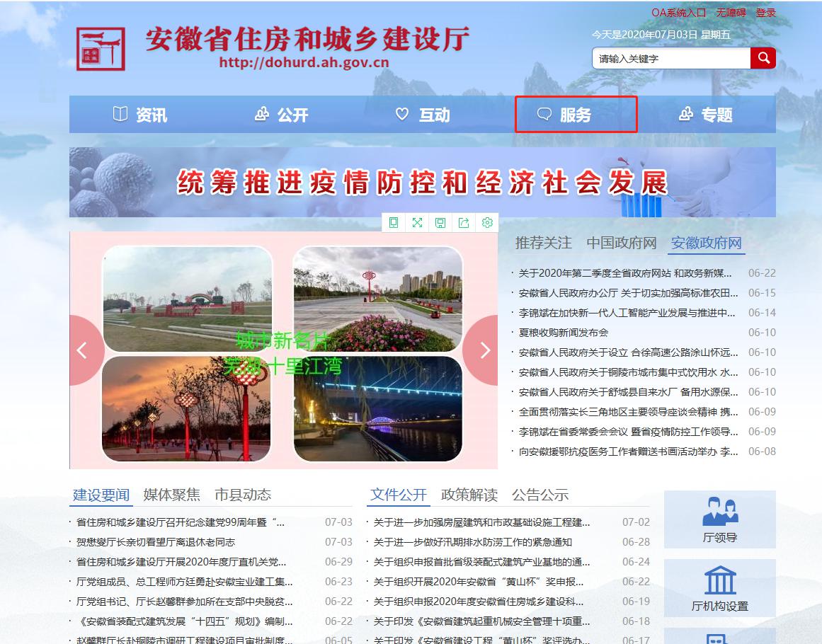
Task: Click the 登录 login link
Action: [x=765, y=13]
